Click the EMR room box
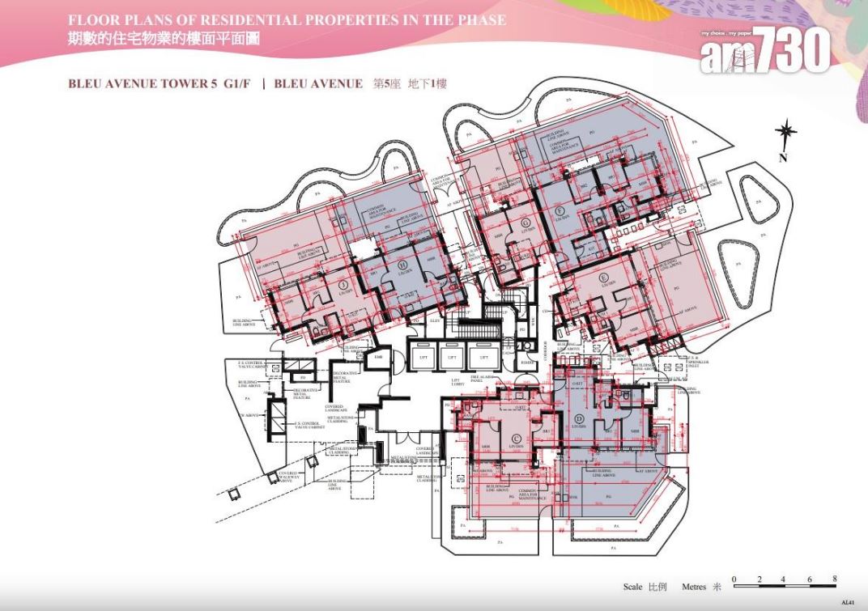 tap(377, 356)
